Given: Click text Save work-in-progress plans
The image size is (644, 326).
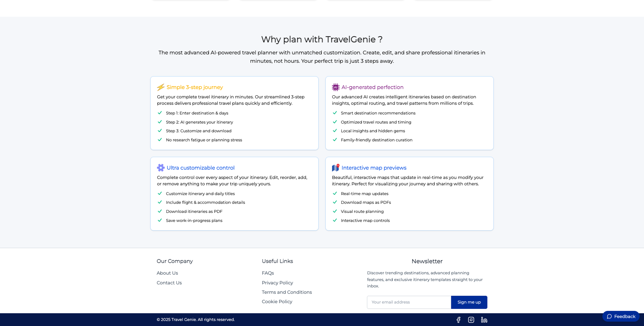Looking at the screenshot, I should pyautogui.click(x=194, y=221).
